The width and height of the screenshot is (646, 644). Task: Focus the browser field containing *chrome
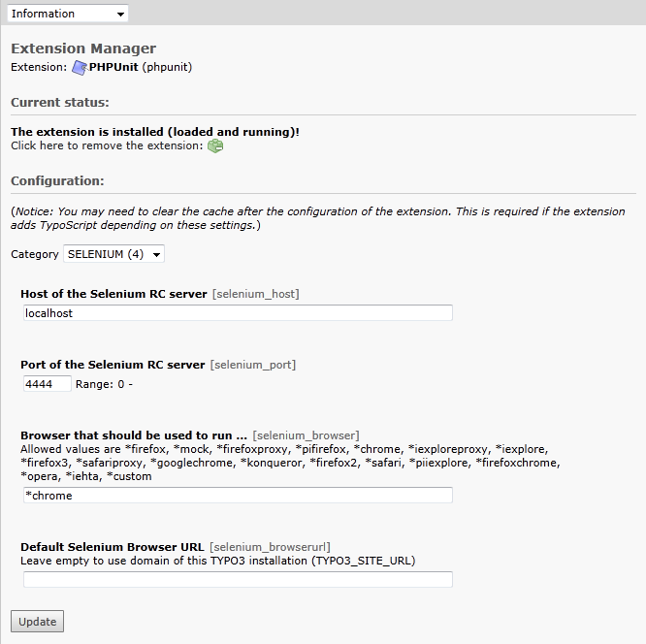pos(238,496)
